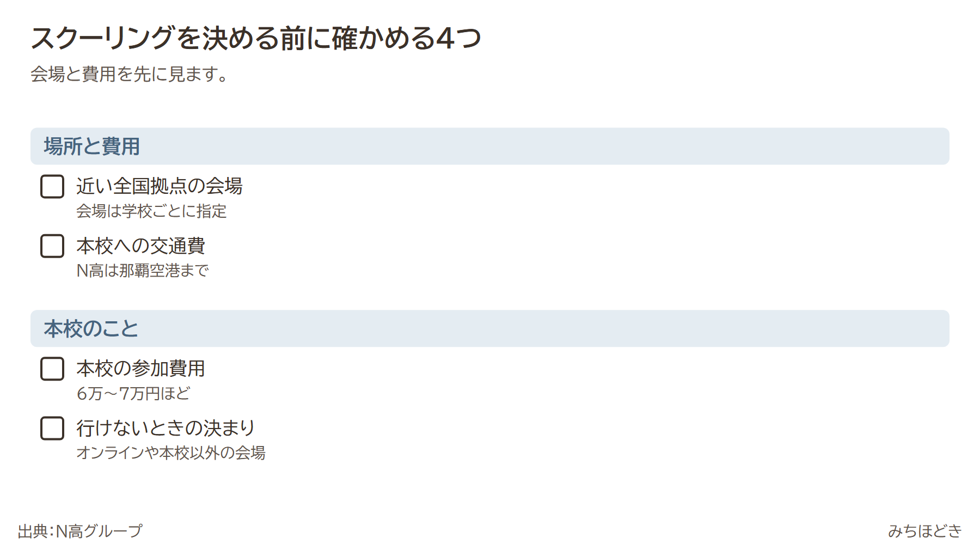The height and width of the screenshot is (550, 980).
Task: Tick the 本校への交通費 checkbox
Action: tap(52, 246)
